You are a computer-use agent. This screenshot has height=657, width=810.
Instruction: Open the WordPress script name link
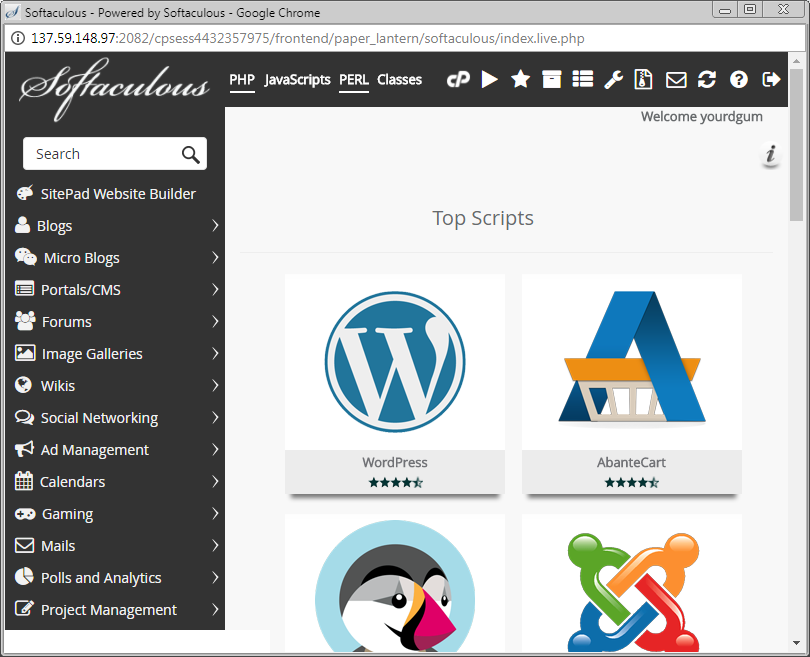(395, 462)
